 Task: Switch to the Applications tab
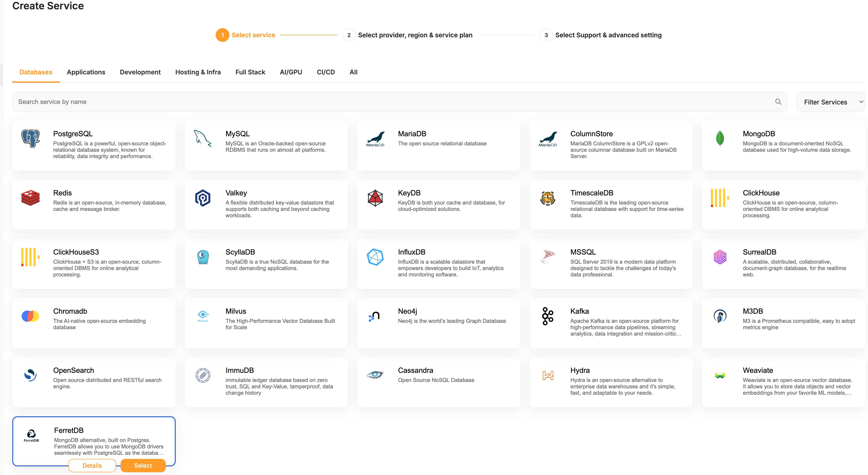pyautogui.click(x=86, y=72)
